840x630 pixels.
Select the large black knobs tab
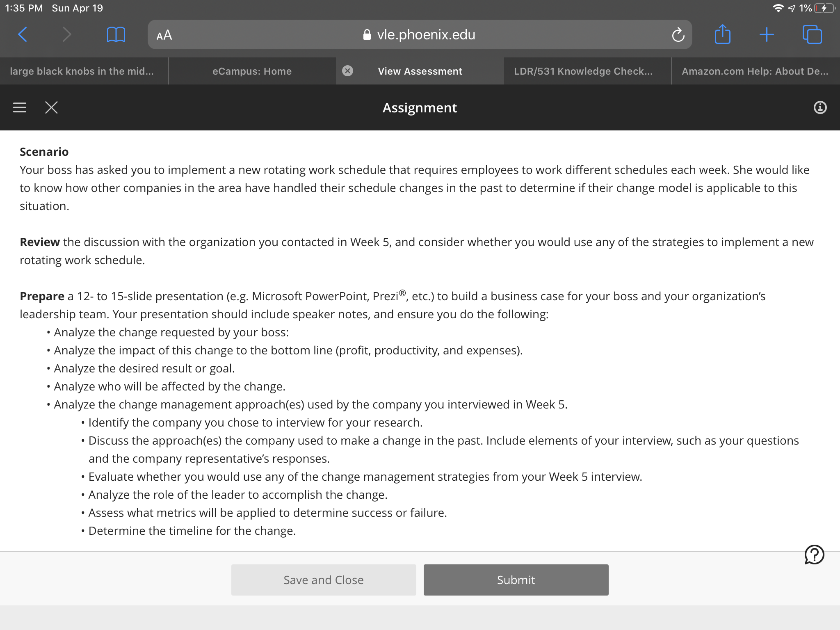[82, 71]
